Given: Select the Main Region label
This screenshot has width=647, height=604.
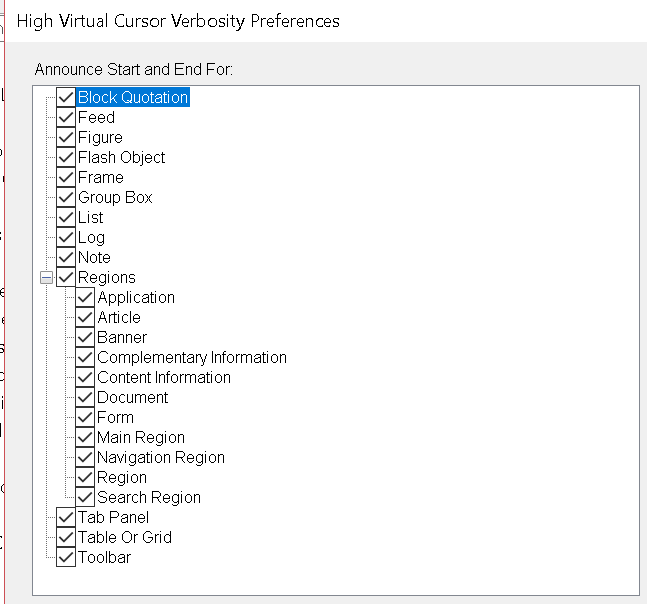Looking at the screenshot, I should coord(141,438).
